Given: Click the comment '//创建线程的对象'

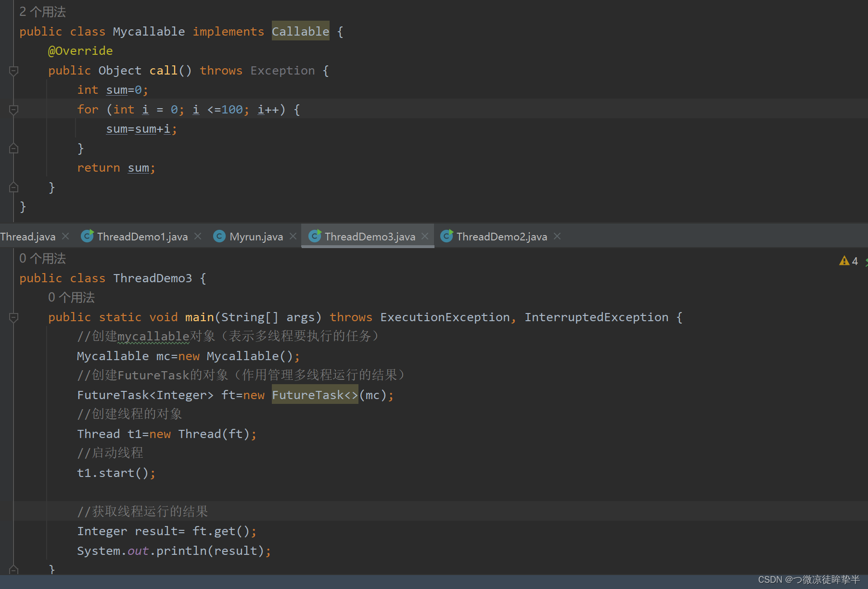Looking at the screenshot, I should coord(129,414).
